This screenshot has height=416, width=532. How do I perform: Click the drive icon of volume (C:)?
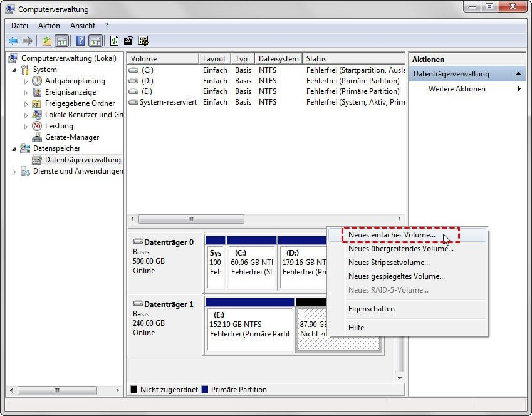click(133, 70)
